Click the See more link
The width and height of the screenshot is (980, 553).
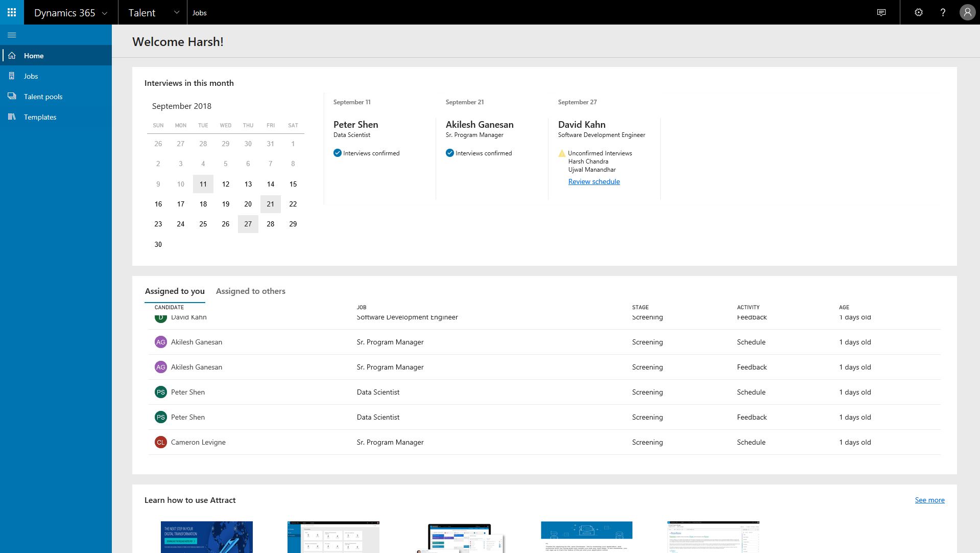point(929,500)
